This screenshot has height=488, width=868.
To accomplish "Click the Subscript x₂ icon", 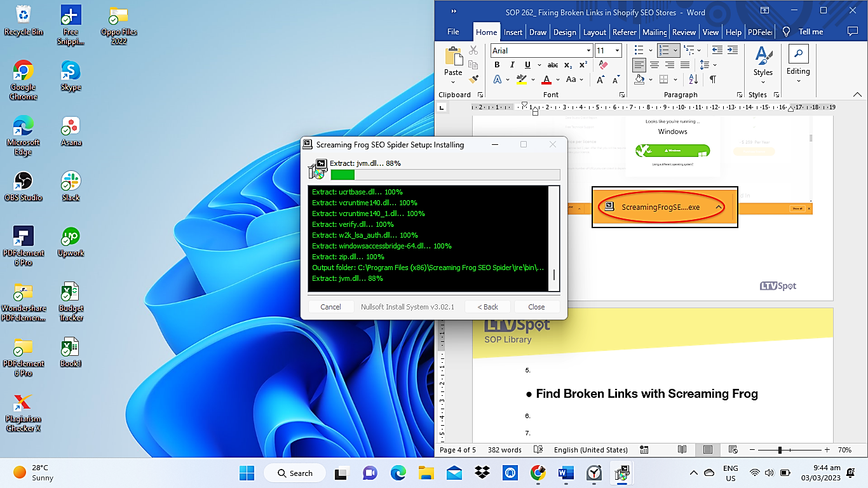I will point(568,65).
